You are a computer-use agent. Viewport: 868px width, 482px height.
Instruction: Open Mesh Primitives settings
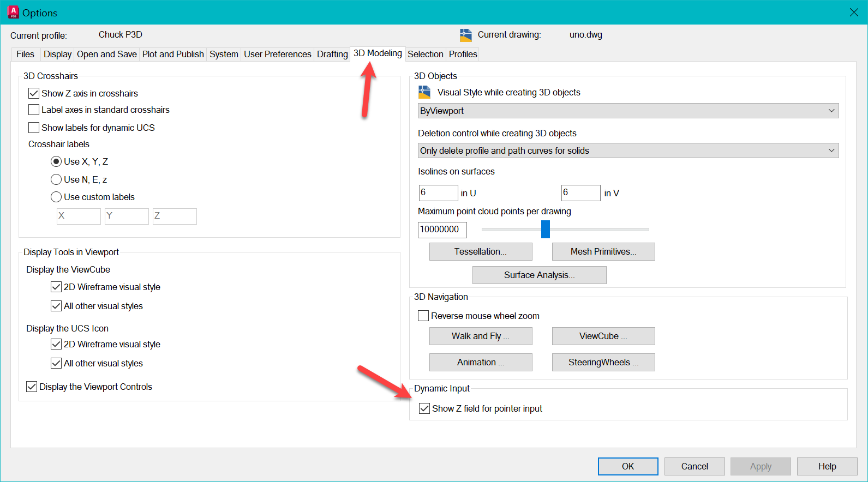603,251
